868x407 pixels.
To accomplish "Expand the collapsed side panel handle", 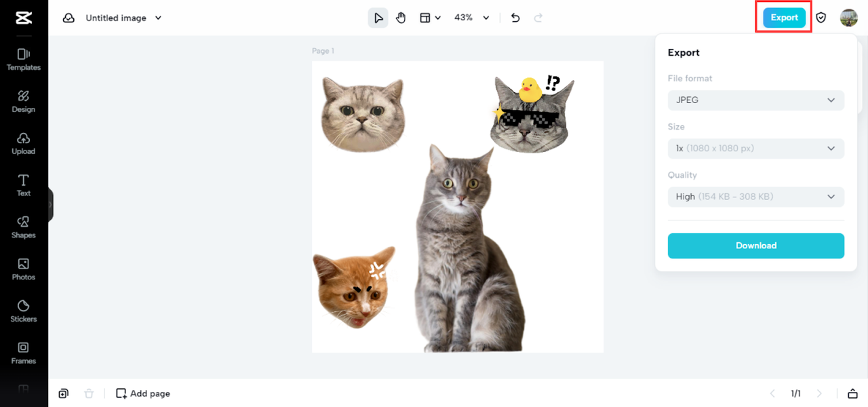I will click(50, 204).
